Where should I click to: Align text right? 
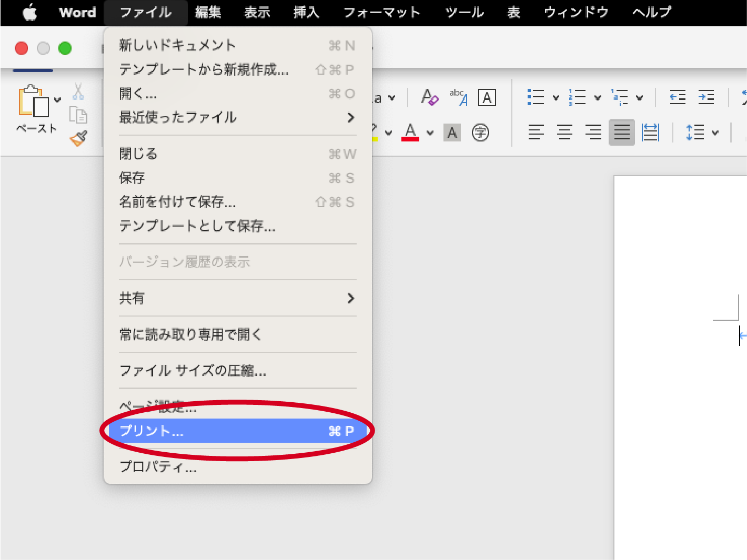(593, 132)
